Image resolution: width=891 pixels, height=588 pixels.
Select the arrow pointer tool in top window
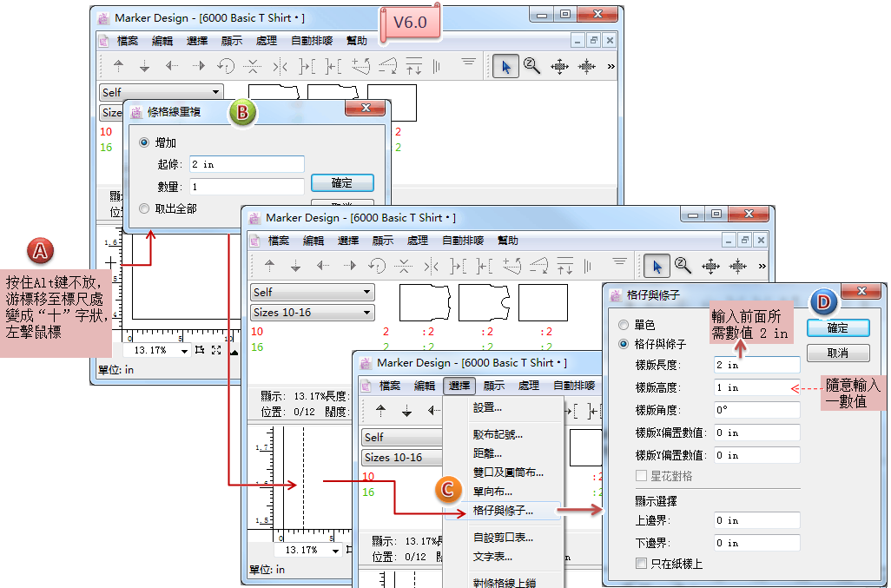coord(505,66)
